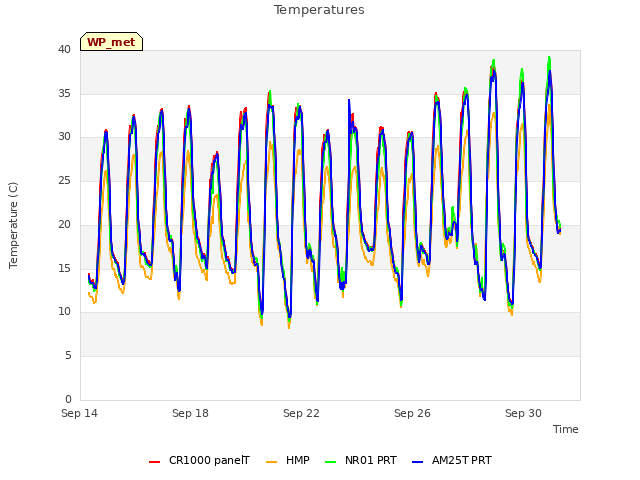Toggle the CR1000 panelT legend entry
Image resolution: width=640 pixels, height=480 pixels.
pyautogui.click(x=200, y=460)
